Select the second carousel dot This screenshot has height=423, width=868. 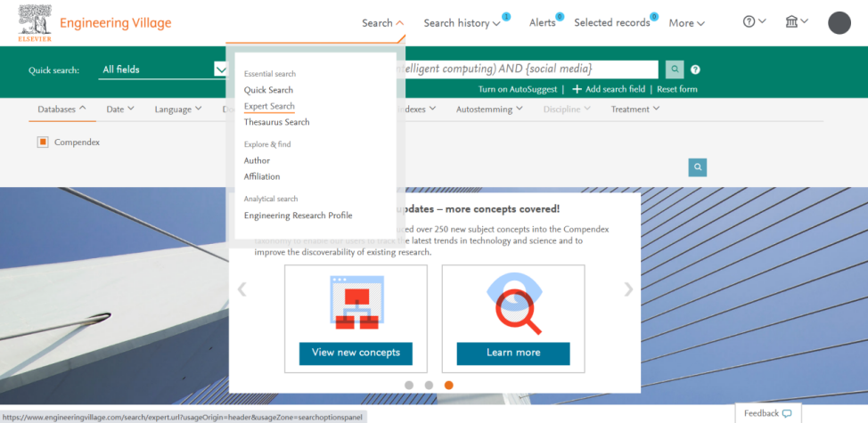(429, 386)
